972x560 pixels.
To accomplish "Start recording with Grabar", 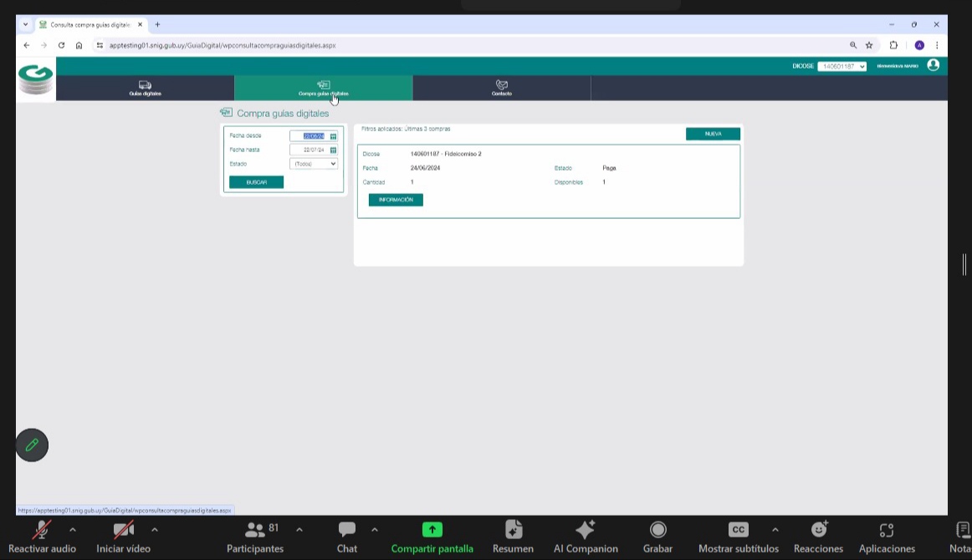I will click(657, 537).
